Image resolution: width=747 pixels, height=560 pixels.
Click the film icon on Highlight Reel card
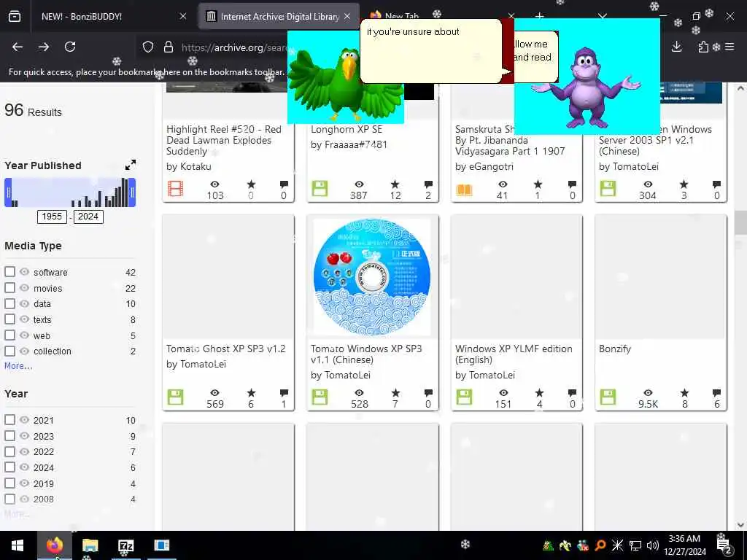point(175,189)
